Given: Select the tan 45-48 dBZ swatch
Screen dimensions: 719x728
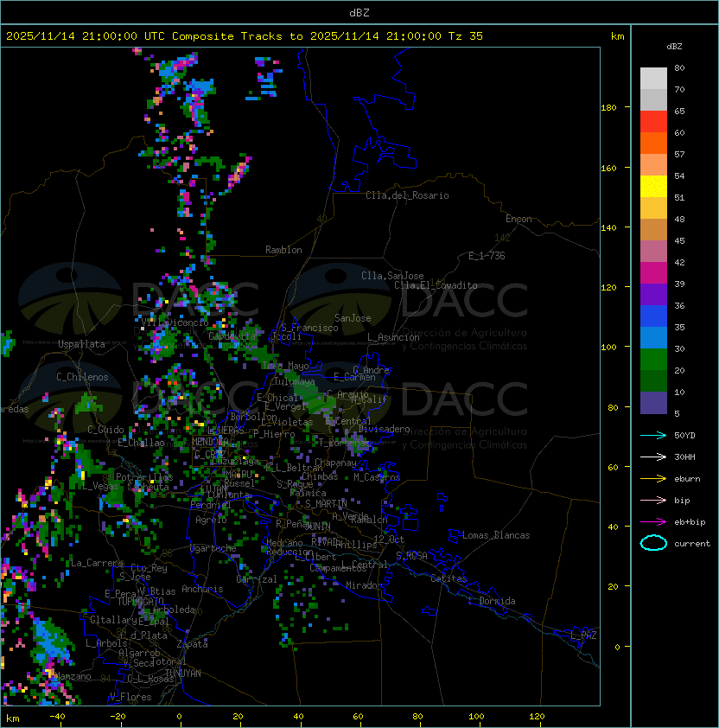Looking at the screenshot, I should point(653,230).
